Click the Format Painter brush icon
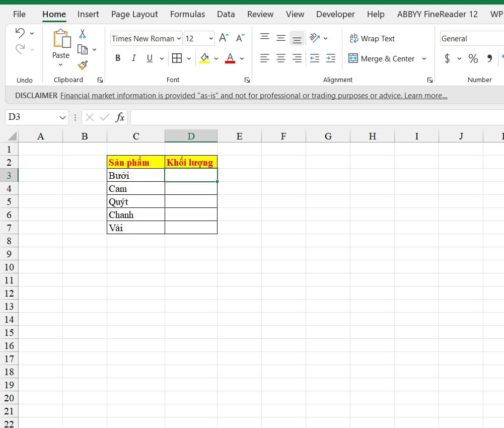The image size is (504, 428). (x=83, y=65)
